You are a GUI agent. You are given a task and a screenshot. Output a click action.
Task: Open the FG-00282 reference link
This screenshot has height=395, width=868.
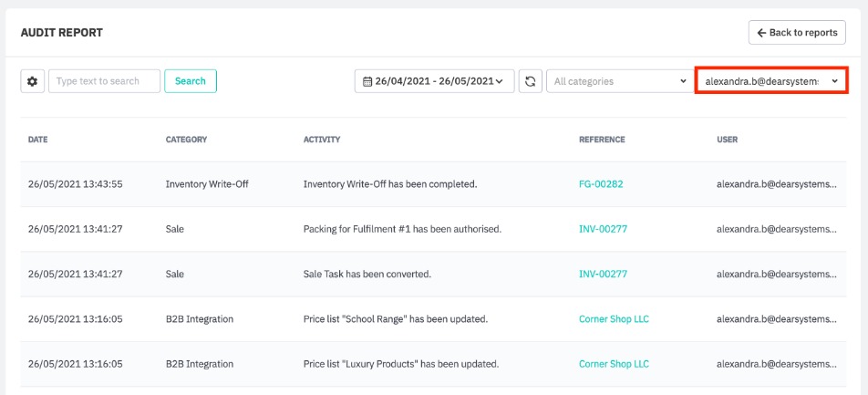pyautogui.click(x=601, y=184)
